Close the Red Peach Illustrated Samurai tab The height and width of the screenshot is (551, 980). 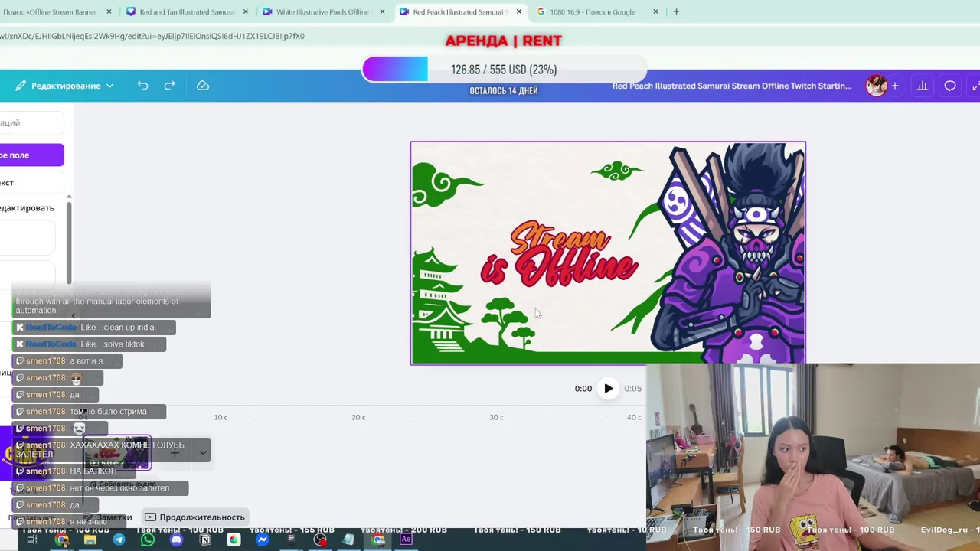click(519, 12)
